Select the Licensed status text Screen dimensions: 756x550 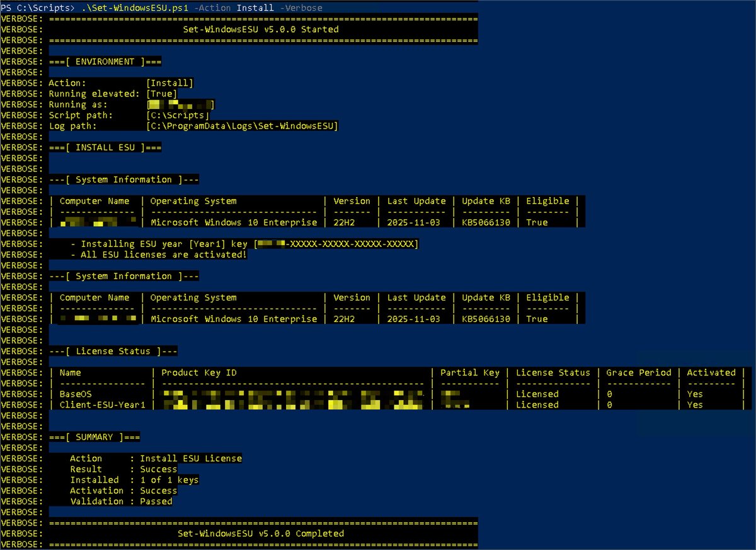coord(537,394)
